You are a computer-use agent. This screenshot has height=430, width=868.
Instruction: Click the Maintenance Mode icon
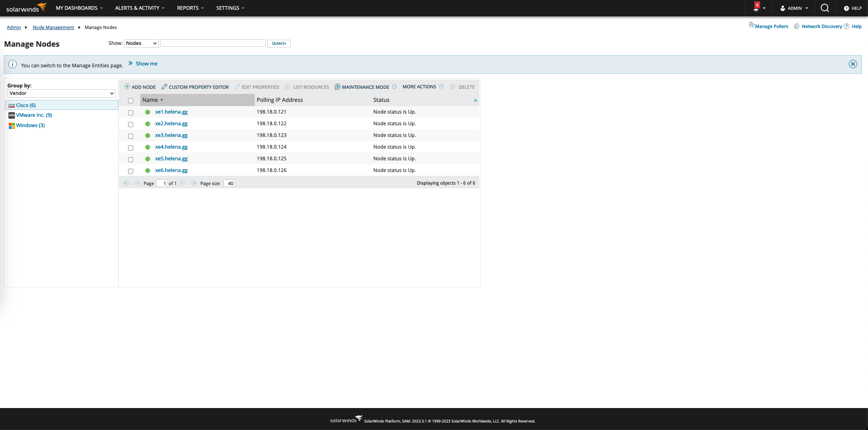tap(337, 87)
